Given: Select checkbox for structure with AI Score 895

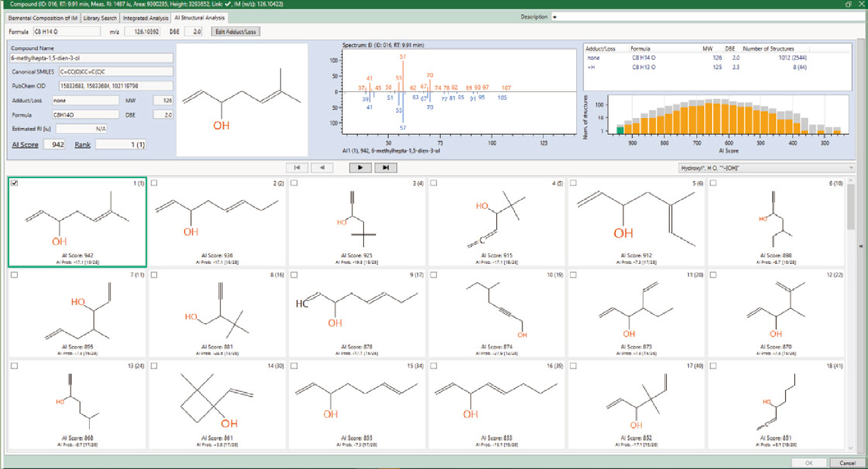Looking at the screenshot, I should [x=14, y=275].
